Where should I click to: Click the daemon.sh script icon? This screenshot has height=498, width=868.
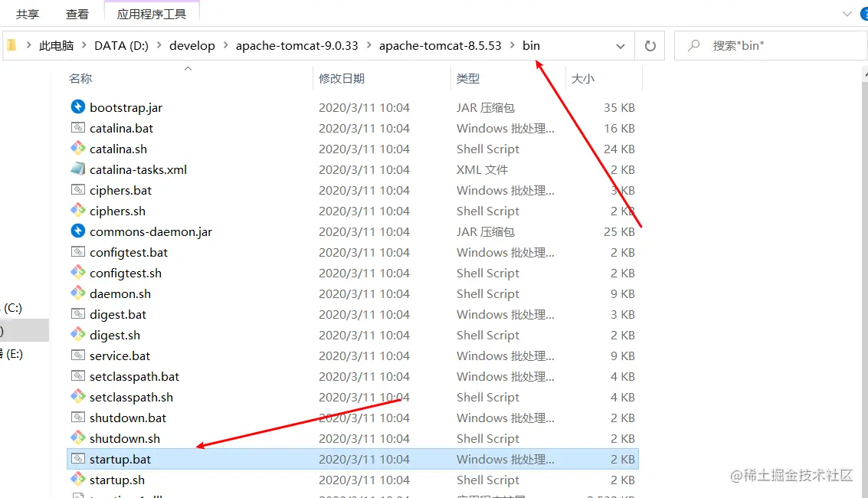tap(78, 293)
